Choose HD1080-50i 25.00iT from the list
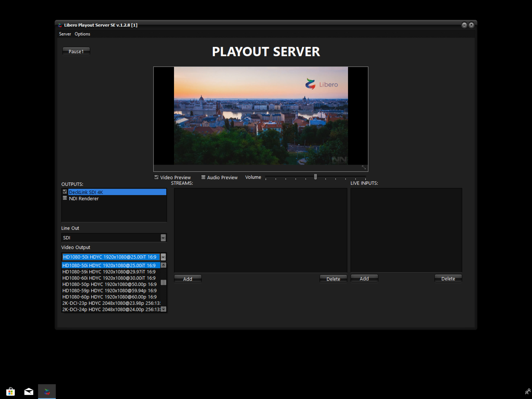Viewport: 532px width, 399px height. [x=111, y=265]
